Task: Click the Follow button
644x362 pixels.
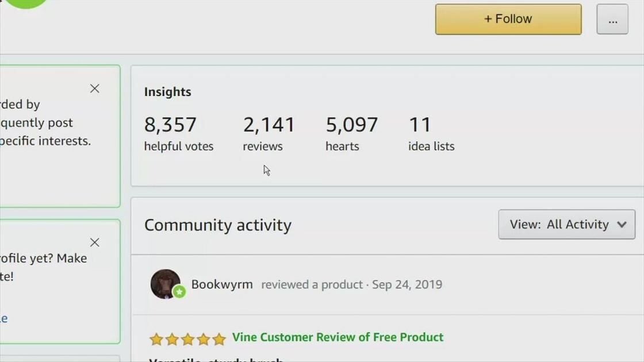Action: click(x=508, y=18)
